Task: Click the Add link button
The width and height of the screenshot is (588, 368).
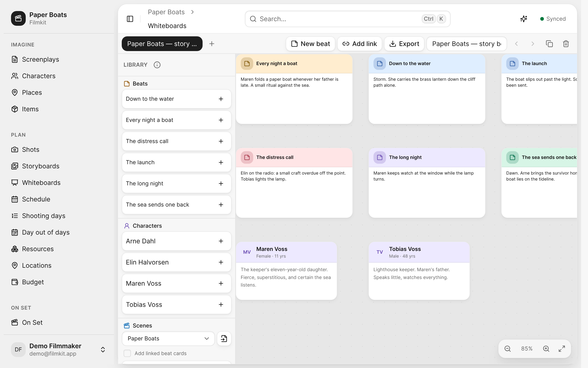Action: click(359, 43)
